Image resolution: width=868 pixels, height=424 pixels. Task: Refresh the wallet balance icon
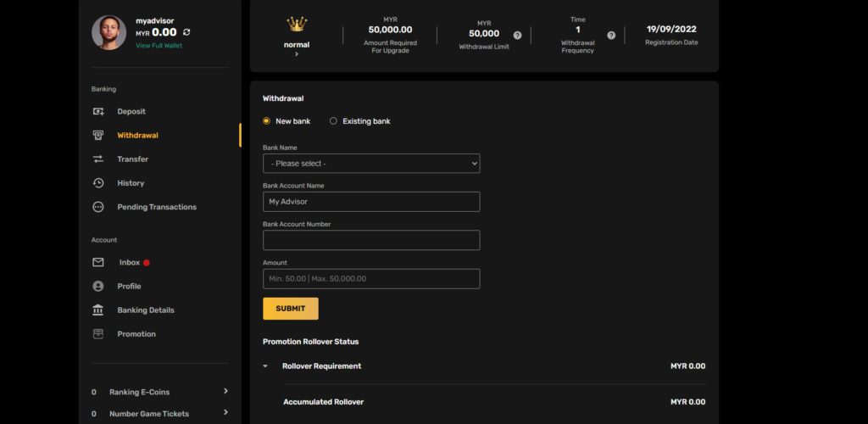[186, 33]
